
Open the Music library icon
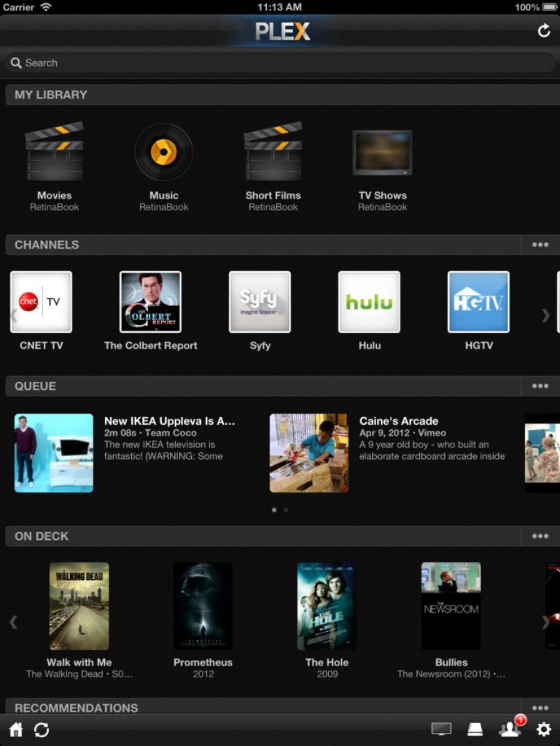click(x=164, y=151)
